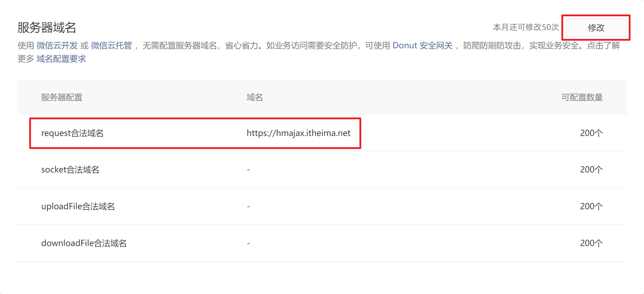The width and height of the screenshot is (644, 294).
Task: Open the 微信云开发 link
Action: 57,46
